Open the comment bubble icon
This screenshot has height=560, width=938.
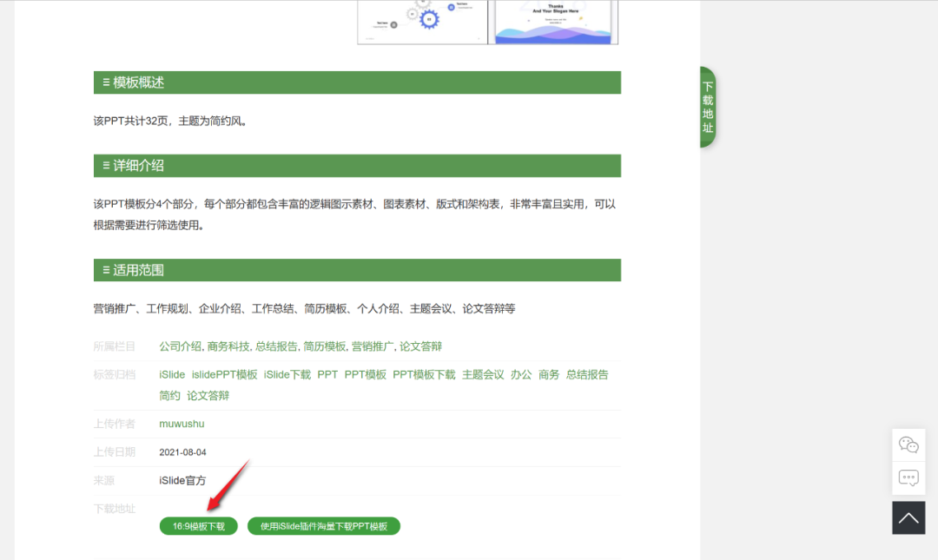908,477
